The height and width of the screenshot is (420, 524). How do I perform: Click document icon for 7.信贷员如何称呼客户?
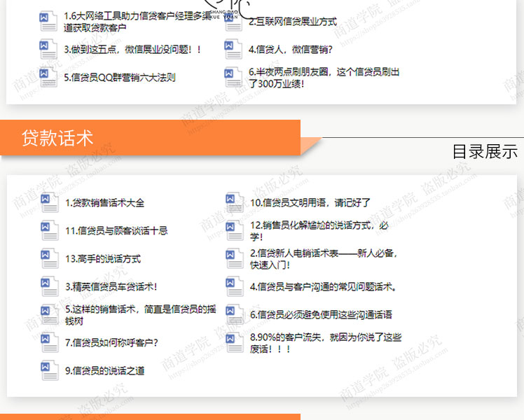(x=49, y=342)
